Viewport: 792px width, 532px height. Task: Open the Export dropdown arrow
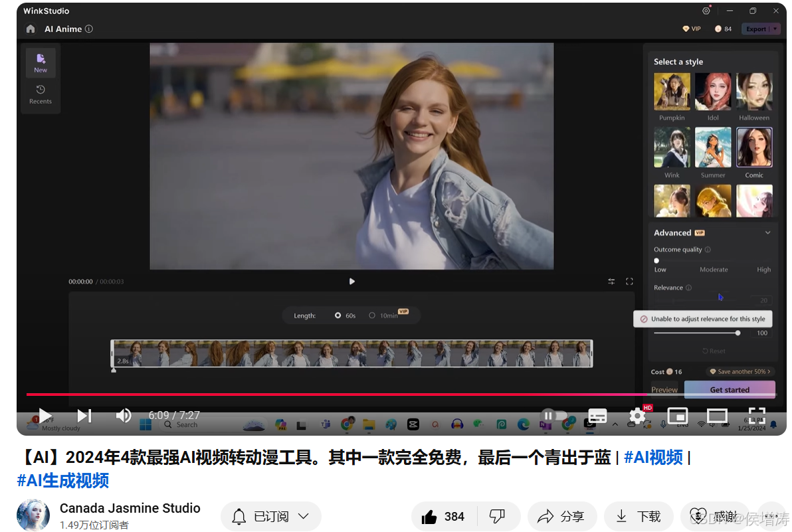click(775, 29)
